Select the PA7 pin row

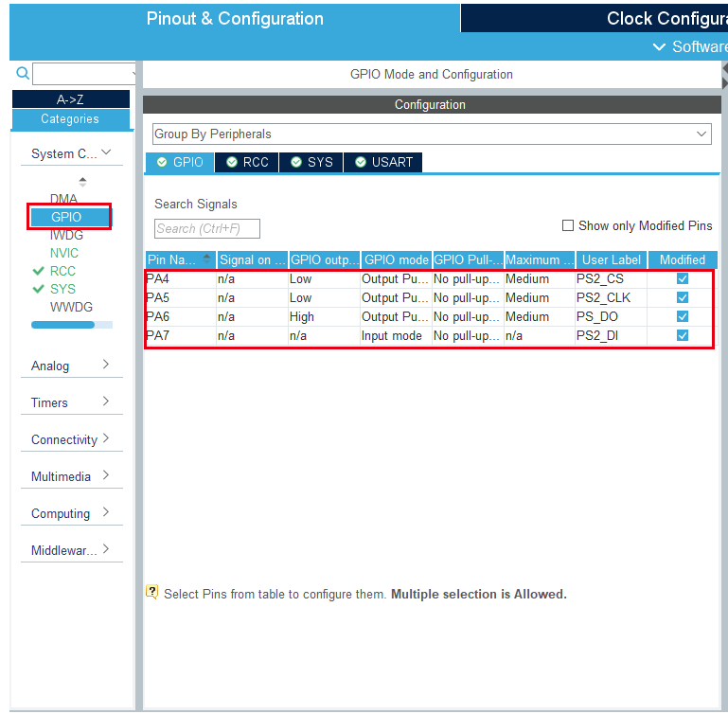(430, 335)
